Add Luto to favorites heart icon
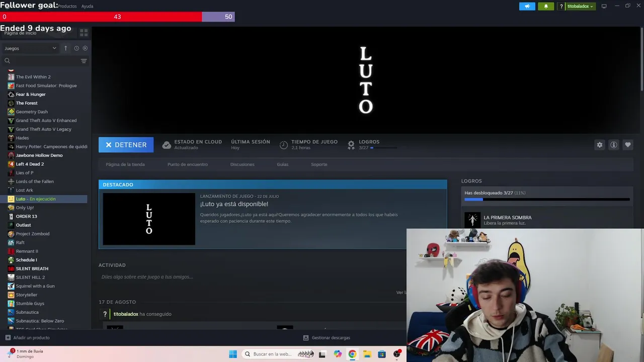 click(x=628, y=145)
